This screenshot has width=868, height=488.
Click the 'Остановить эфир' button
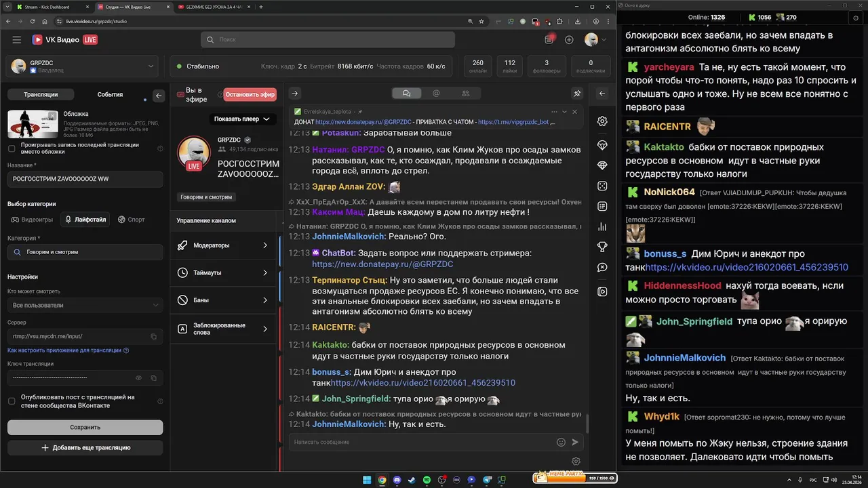pyautogui.click(x=250, y=95)
